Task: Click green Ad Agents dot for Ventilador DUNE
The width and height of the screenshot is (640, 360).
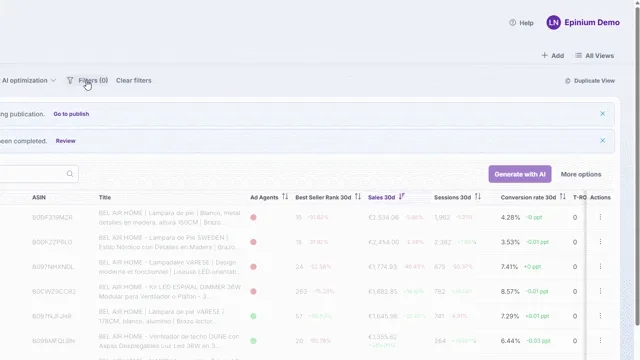Action: click(x=253, y=341)
